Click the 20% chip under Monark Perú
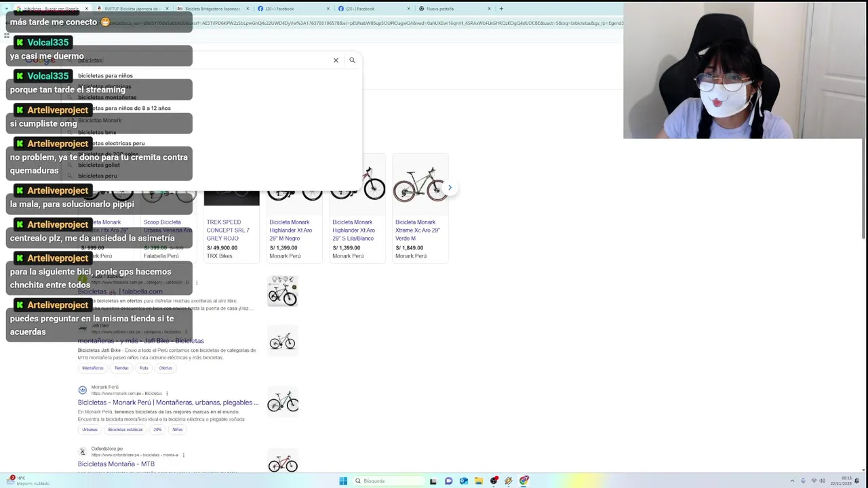 pos(157,430)
